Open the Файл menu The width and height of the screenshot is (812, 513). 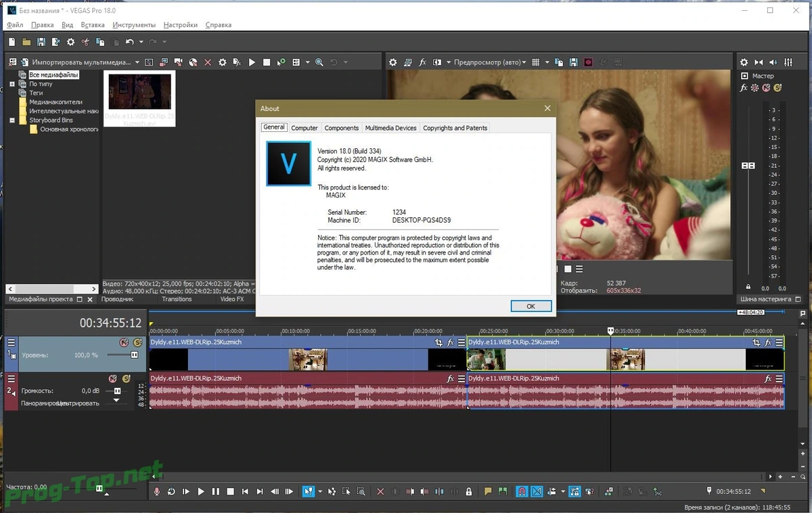(15, 25)
